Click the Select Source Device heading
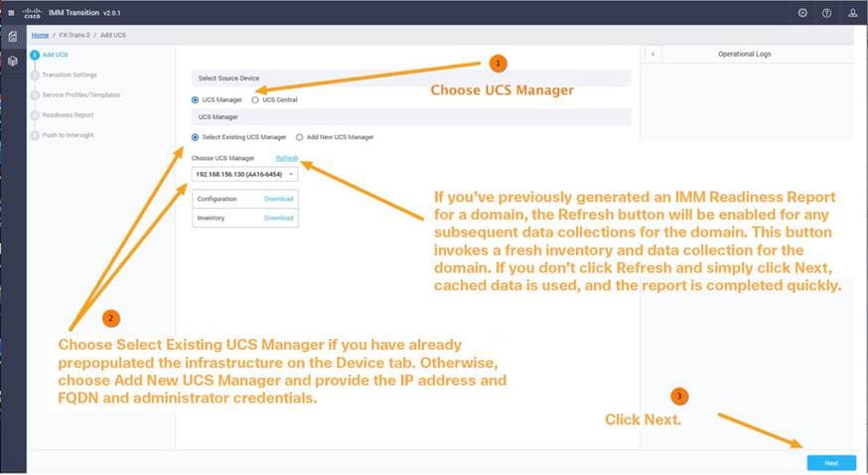This screenshot has width=868, height=475. (x=228, y=79)
